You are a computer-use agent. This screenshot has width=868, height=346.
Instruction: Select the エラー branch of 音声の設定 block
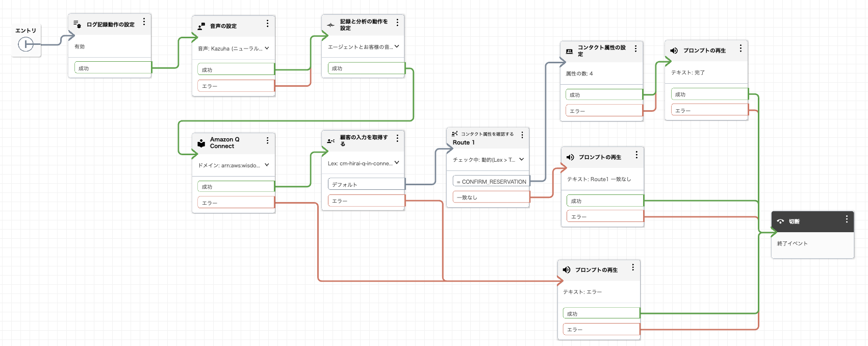[236, 86]
